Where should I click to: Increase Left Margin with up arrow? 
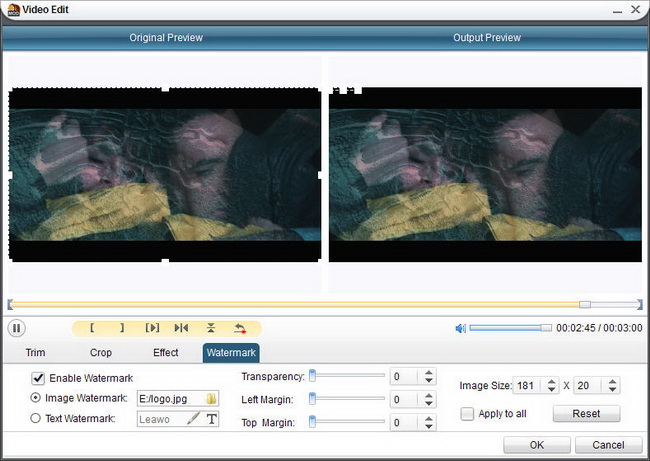point(429,395)
